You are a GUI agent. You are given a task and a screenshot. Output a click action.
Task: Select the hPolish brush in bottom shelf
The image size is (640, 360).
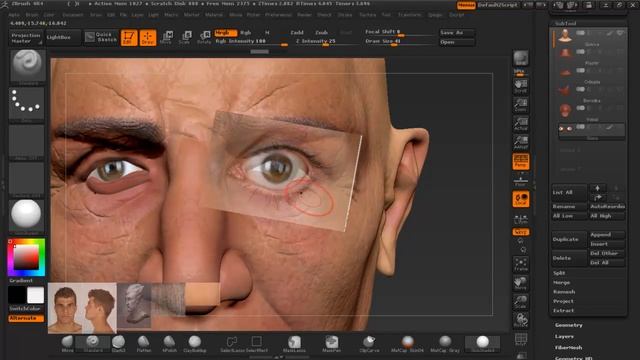169,344
